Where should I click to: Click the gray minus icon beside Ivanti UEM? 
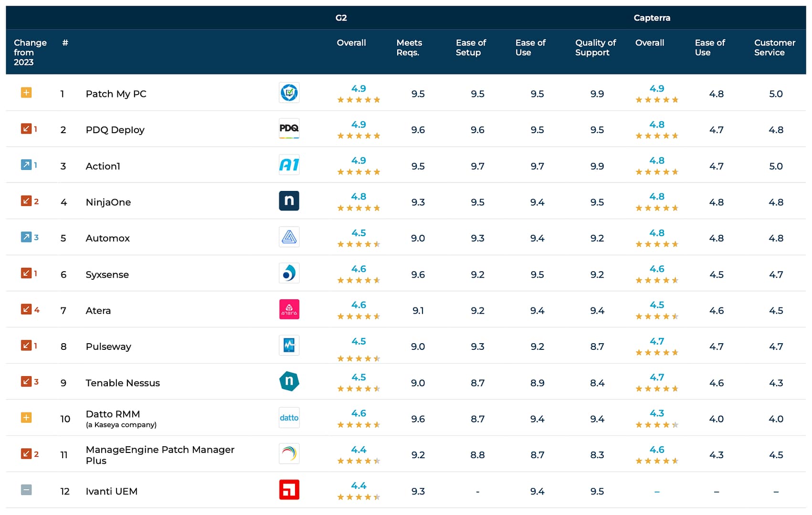26,490
